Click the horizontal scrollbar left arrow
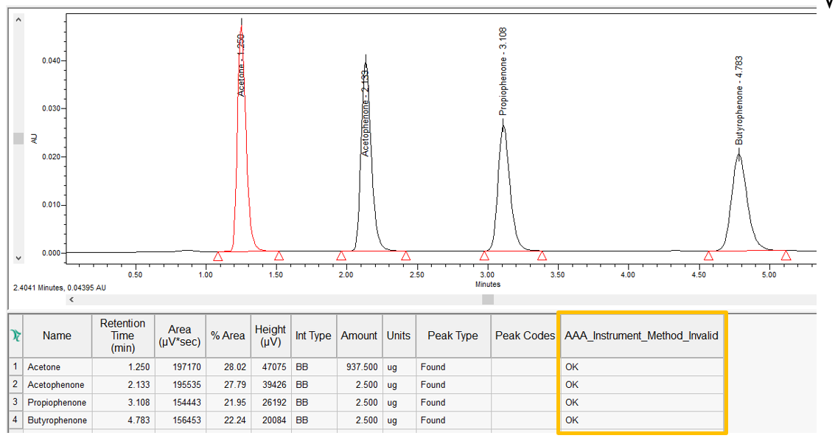835x441 pixels. 71,298
